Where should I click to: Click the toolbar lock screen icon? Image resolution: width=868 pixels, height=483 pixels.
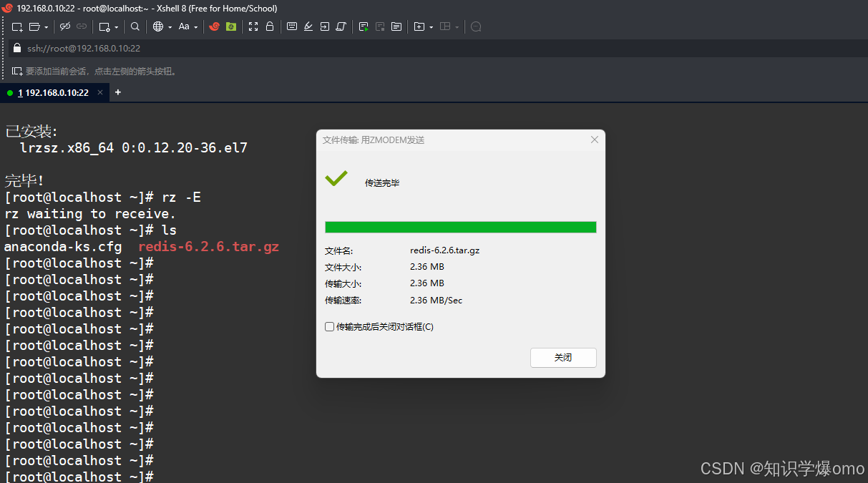click(x=270, y=26)
